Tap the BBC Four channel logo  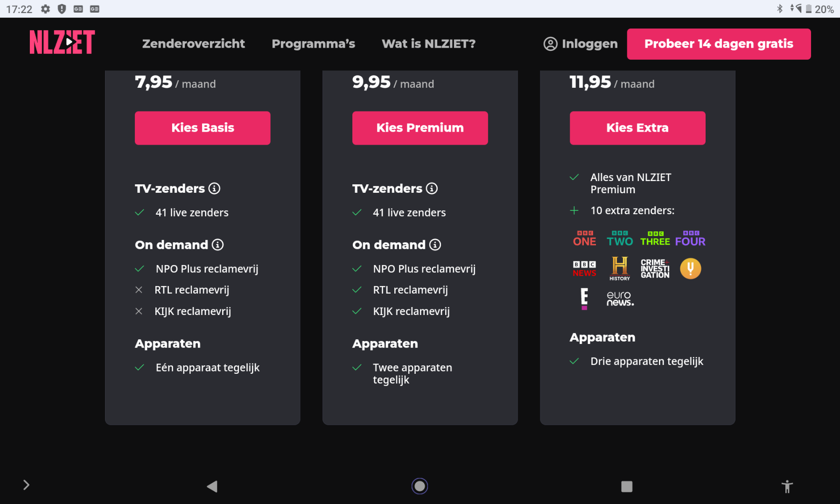click(690, 238)
